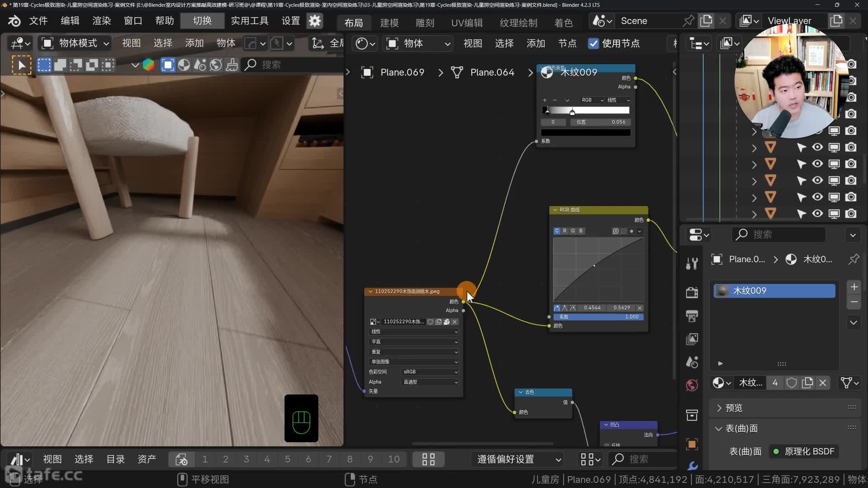Screen dimensions: 868x488
Task: Uncheck the 使用节点 checkbox
Action: [x=593, y=43]
